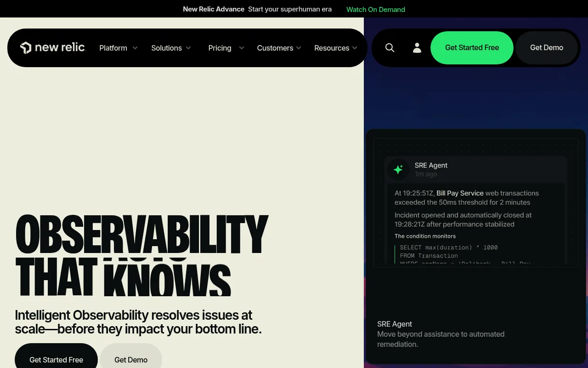Click the condition monitors text
The image size is (588, 368).
pyautogui.click(x=425, y=236)
